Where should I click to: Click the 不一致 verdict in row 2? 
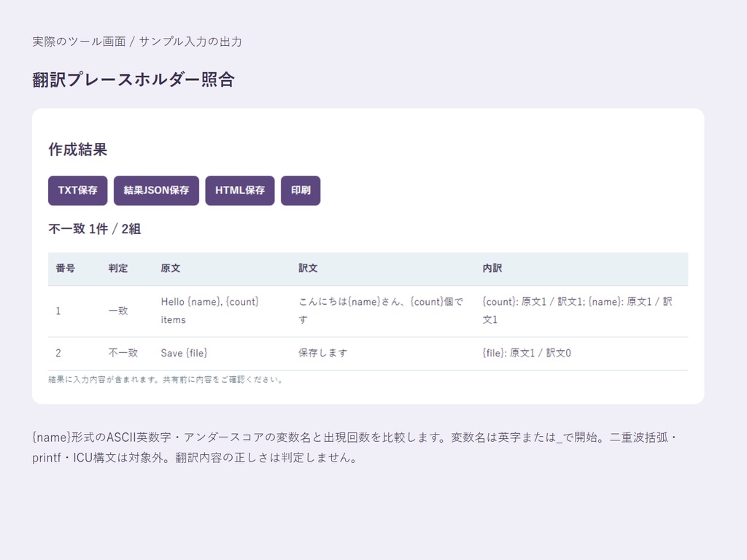tap(123, 354)
